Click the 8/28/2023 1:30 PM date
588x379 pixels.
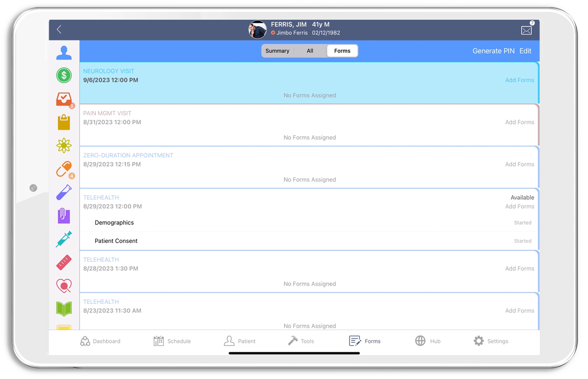pyautogui.click(x=111, y=269)
